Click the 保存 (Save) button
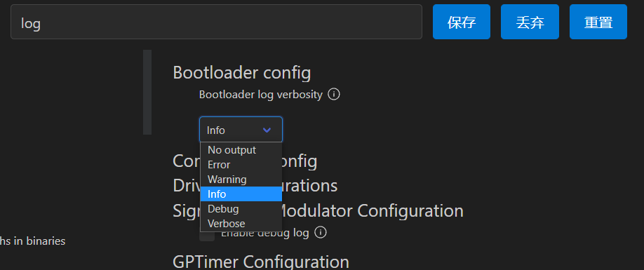The image size is (644, 270). pos(462,22)
